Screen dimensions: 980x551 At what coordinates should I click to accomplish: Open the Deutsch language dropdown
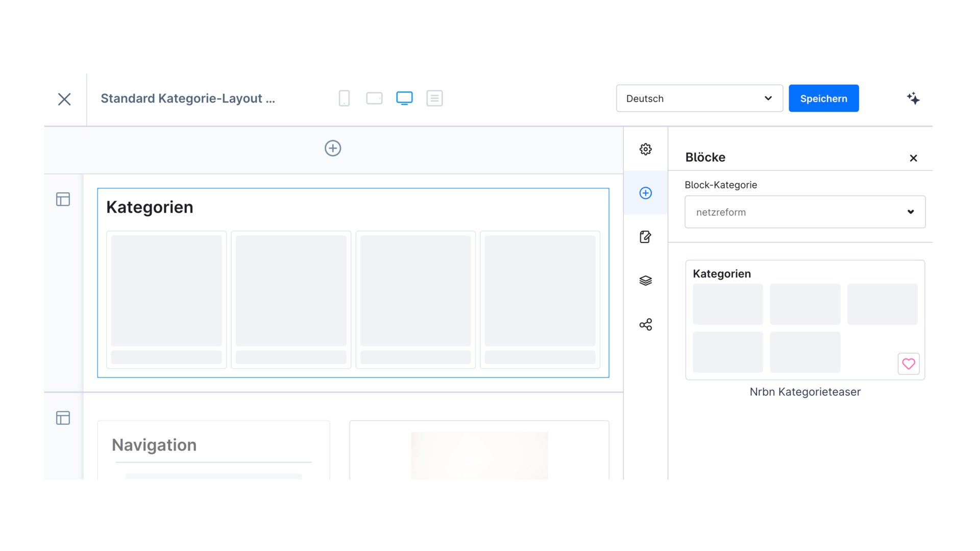click(699, 98)
